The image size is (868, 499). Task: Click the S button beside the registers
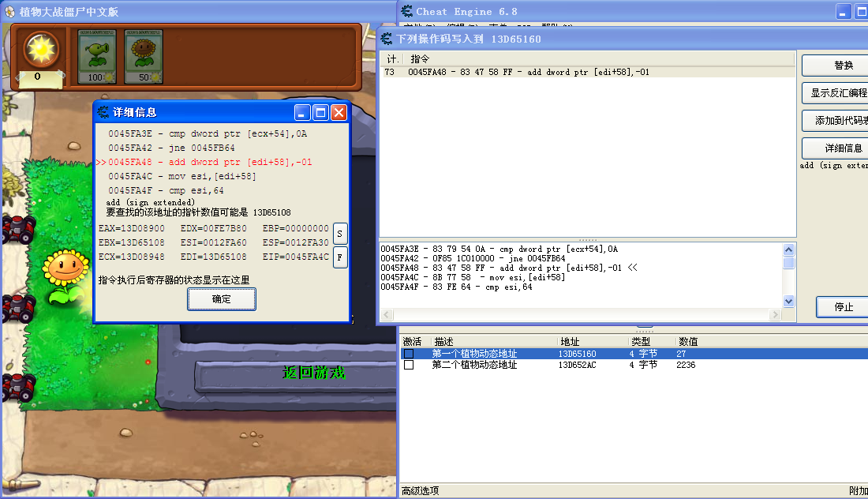(340, 234)
